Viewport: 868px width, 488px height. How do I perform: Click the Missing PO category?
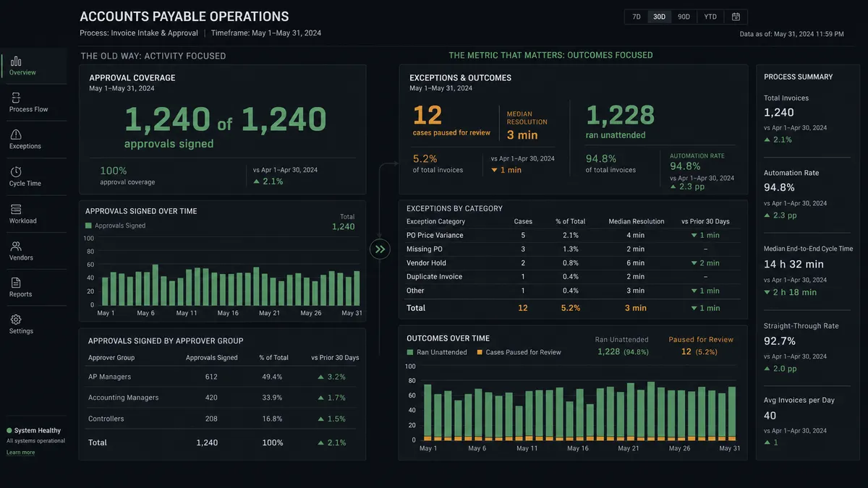coord(425,249)
